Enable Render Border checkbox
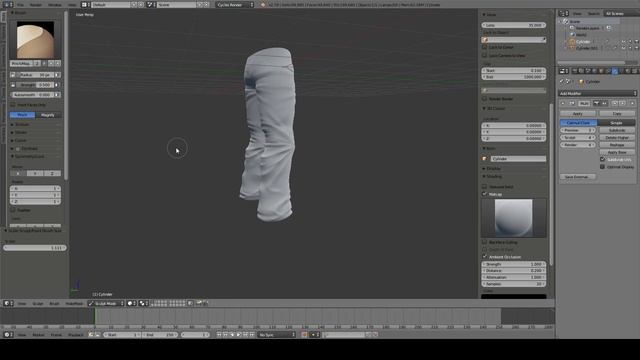The height and width of the screenshot is (360, 640). 484,98
